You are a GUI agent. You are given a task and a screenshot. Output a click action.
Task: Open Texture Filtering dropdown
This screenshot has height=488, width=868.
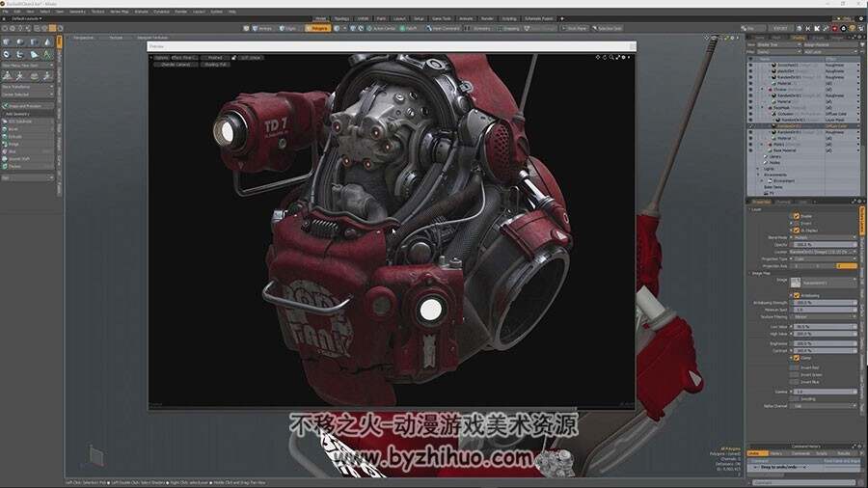[x=825, y=317]
